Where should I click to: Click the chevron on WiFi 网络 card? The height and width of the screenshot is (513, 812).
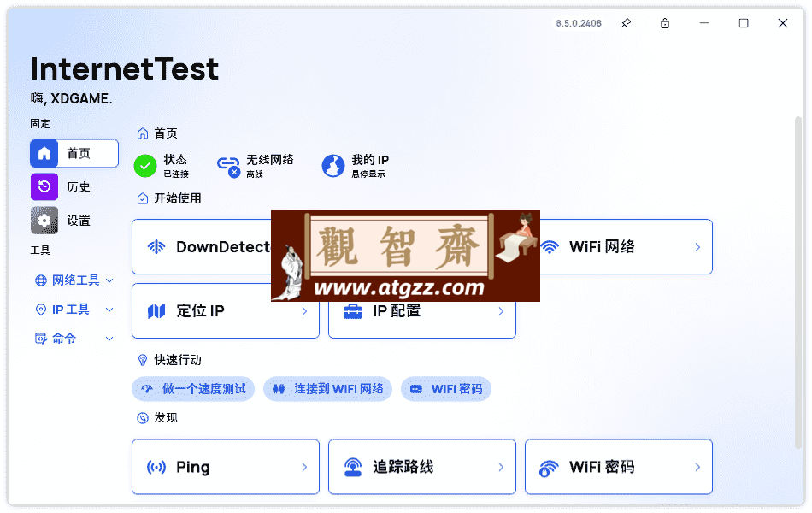pyautogui.click(x=697, y=247)
